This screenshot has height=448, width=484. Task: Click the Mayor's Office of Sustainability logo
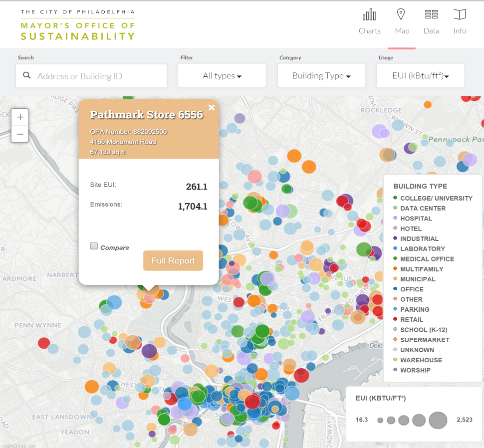(x=78, y=25)
